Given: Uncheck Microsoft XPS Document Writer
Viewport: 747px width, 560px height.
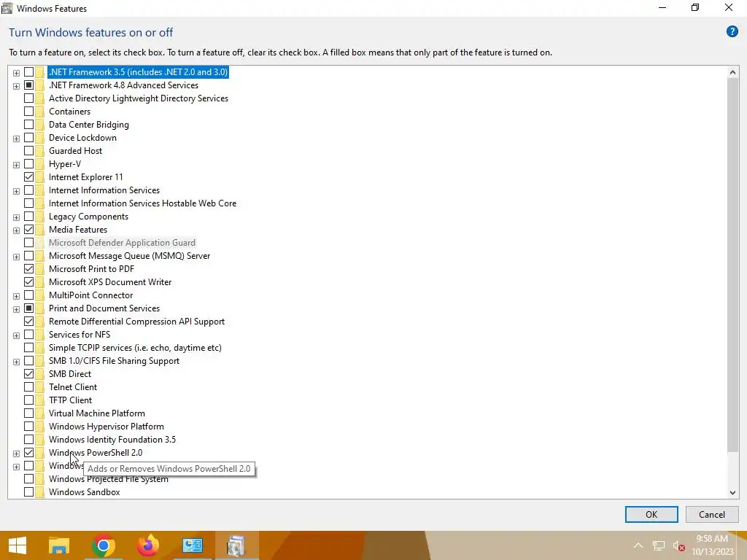Looking at the screenshot, I should pyautogui.click(x=28, y=282).
